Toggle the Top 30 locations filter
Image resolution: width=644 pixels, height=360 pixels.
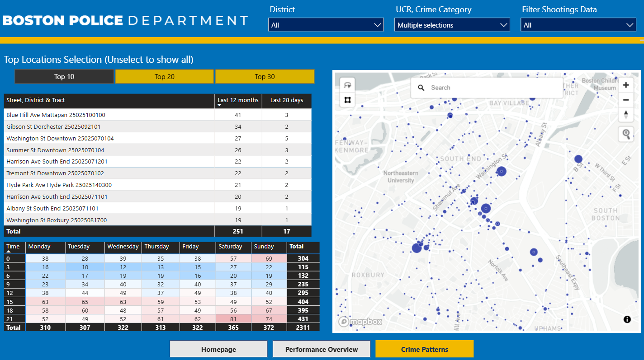[x=265, y=76]
